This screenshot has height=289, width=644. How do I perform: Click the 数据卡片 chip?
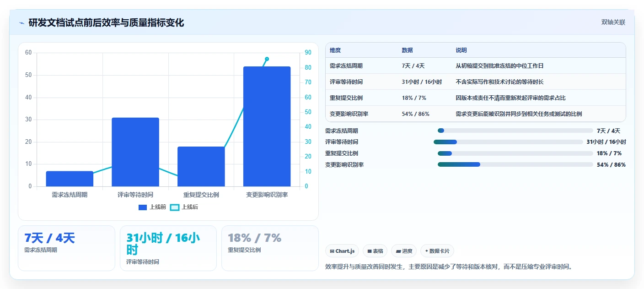437,251
